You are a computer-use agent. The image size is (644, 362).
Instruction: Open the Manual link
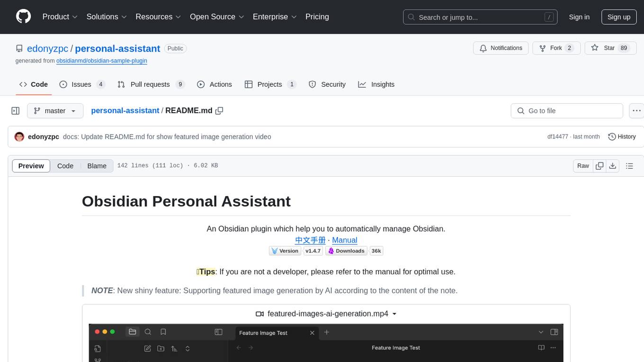coord(345,240)
